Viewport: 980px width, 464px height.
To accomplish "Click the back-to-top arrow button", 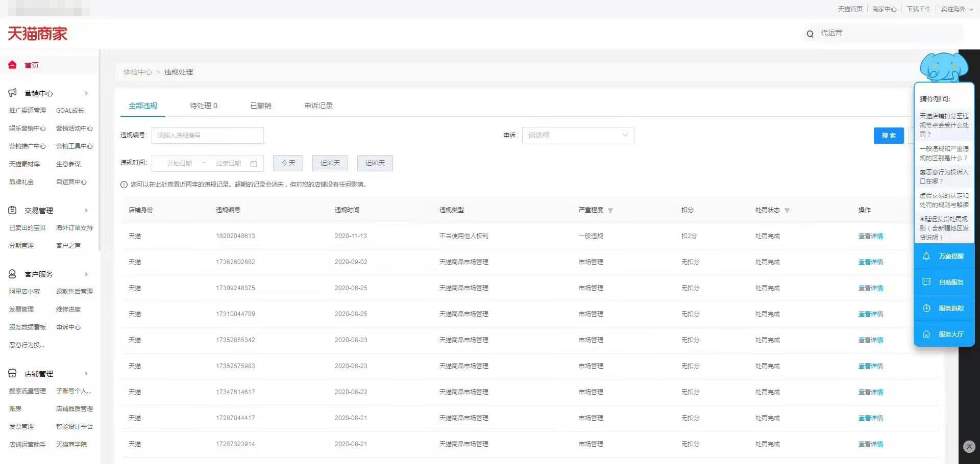I will [969, 447].
